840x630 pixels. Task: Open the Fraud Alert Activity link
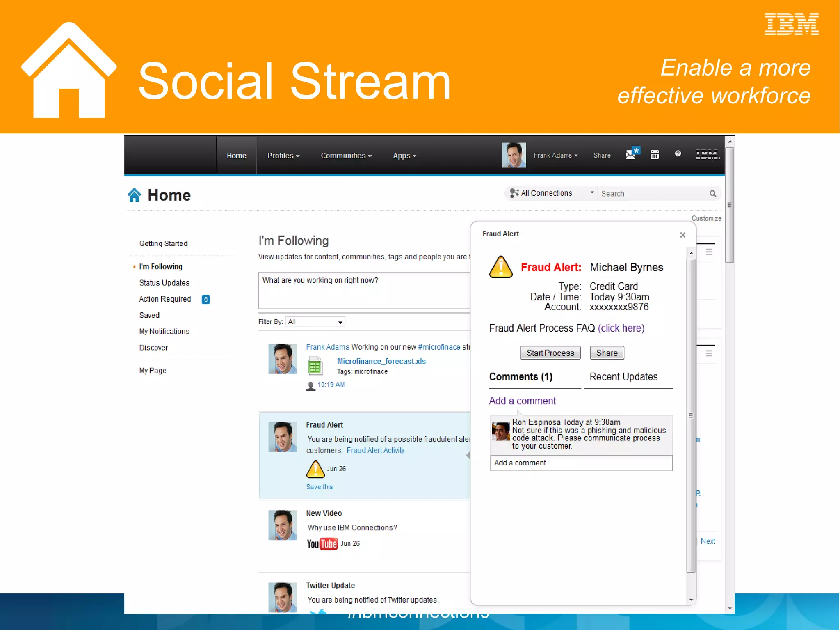[375, 450]
